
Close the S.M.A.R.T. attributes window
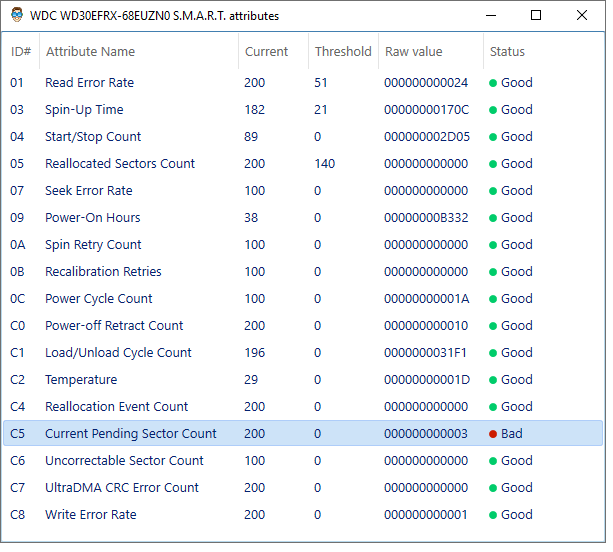[582, 15]
